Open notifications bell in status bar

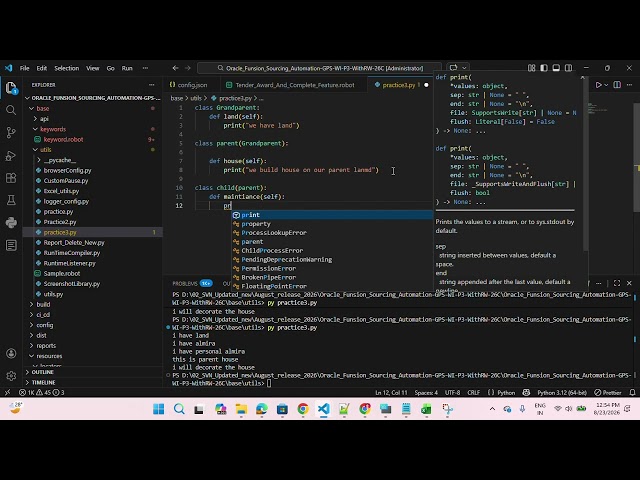point(632,392)
